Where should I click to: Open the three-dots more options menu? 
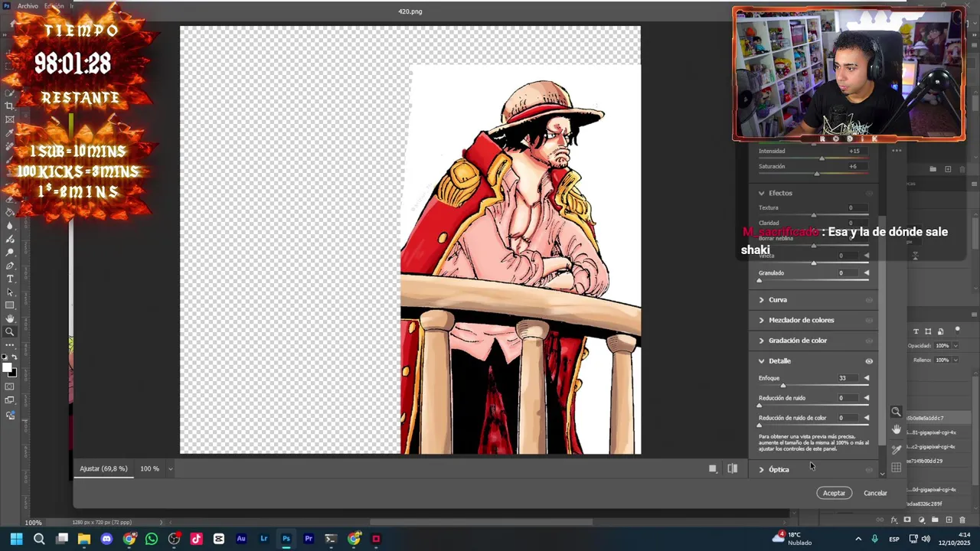897,151
